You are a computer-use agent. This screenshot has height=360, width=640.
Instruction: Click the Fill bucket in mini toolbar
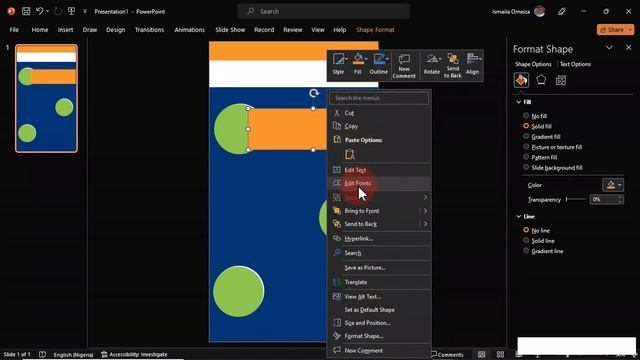click(x=358, y=64)
